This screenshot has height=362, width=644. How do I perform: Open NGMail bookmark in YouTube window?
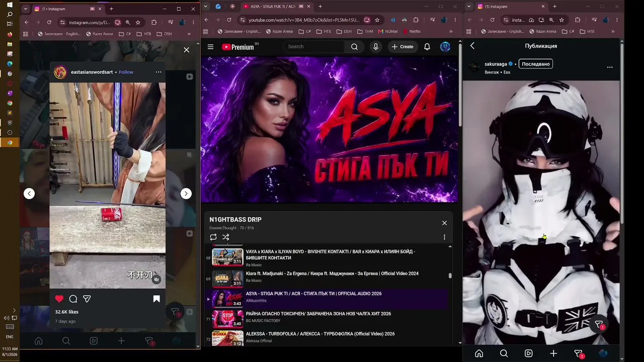point(387,31)
